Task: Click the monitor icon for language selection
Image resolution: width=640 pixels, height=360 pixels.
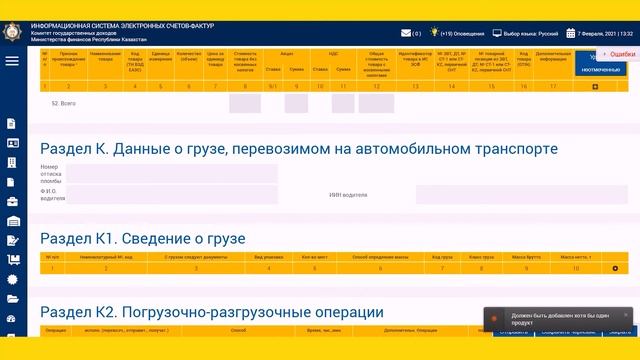Action: pos(497,33)
